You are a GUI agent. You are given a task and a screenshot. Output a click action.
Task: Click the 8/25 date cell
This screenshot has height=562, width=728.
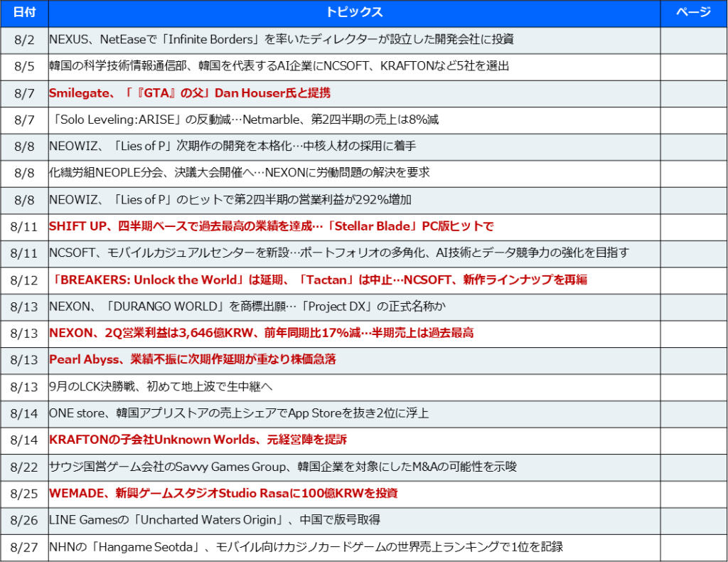coord(24,494)
